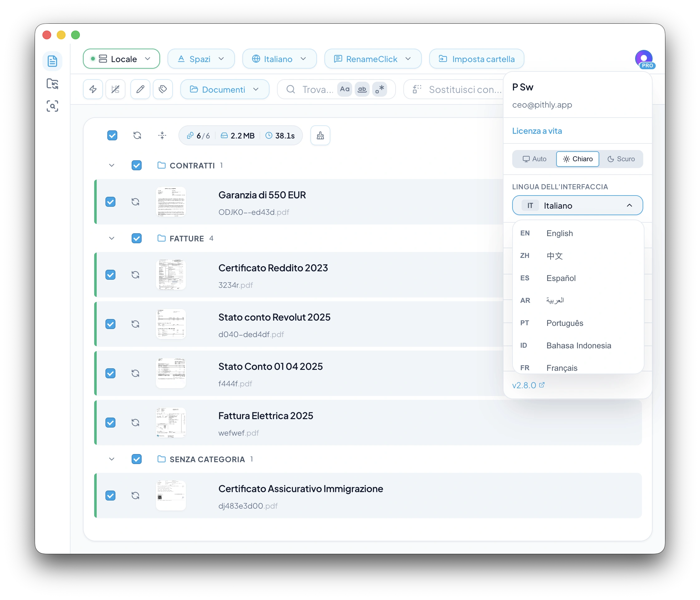This screenshot has height=600, width=700.
Task: Collapse the SENZA CATEGORIA group chevron
Action: (x=112, y=459)
